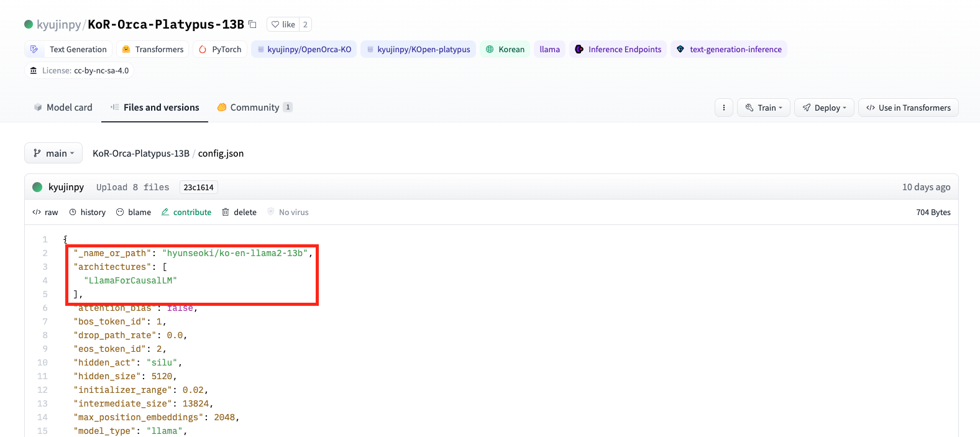Expand the Train dropdown
This screenshot has width=980, height=437.
[x=764, y=108]
